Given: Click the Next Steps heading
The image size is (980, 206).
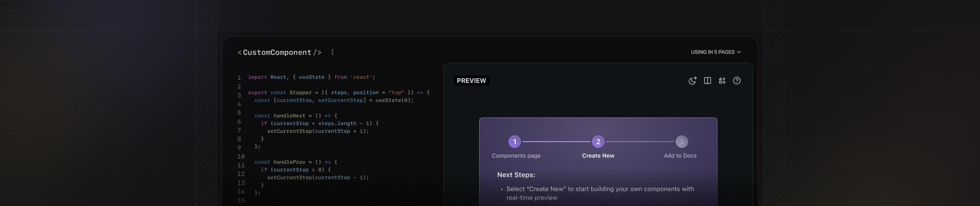Looking at the screenshot, I should click(x=516, y=175).
